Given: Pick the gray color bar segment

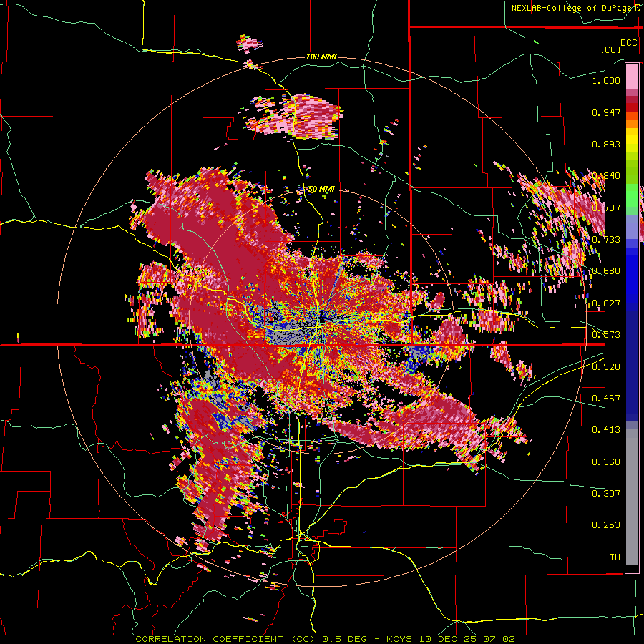Looking at the screenshot, I should (x=632, y=497).
